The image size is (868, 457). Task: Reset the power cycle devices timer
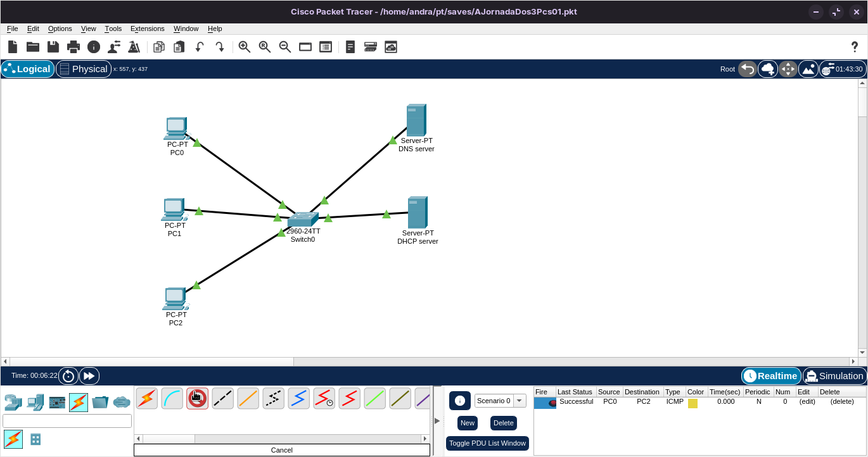68,376
